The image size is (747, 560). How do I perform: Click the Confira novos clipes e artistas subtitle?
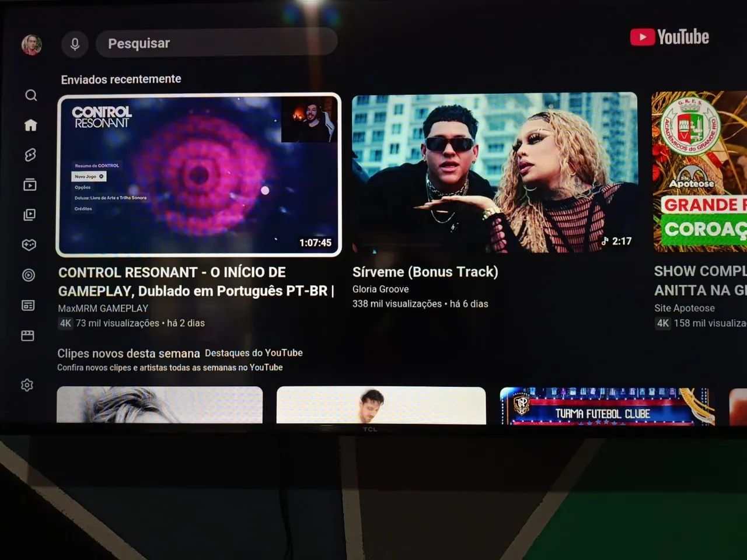(170, 367)
